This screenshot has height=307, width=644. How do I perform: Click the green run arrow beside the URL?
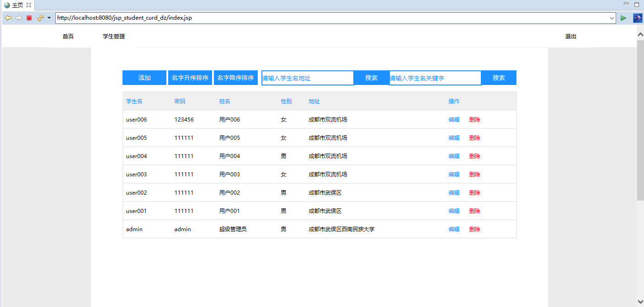623,18
